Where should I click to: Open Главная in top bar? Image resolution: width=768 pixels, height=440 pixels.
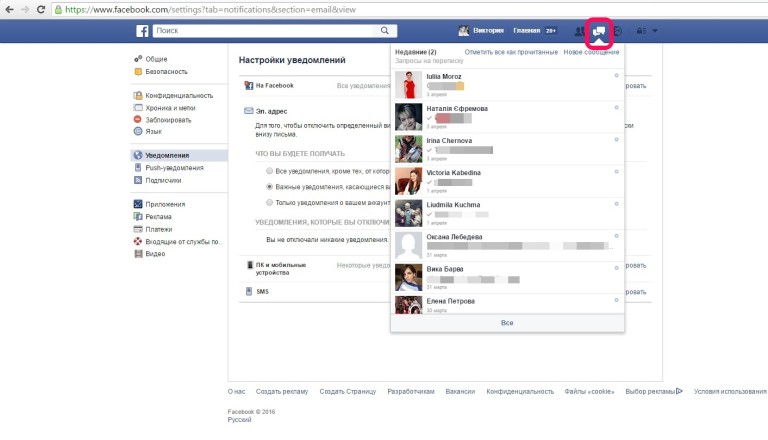(x=527, y=30)
